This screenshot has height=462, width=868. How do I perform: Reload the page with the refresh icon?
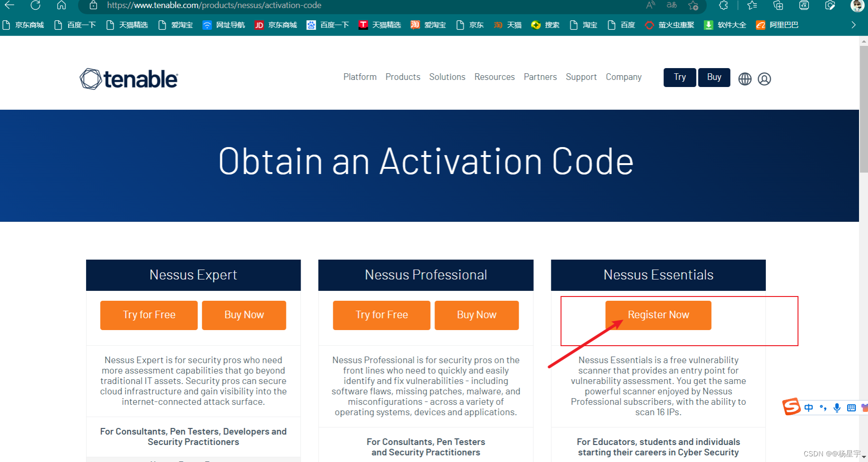35,5
